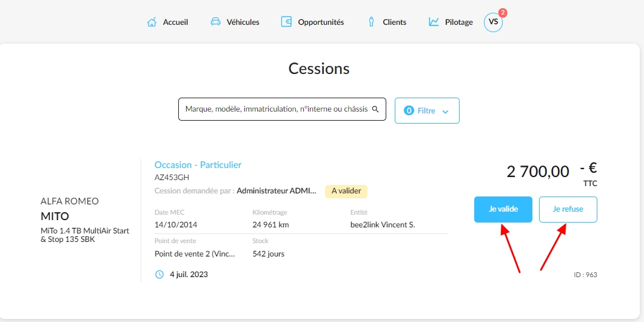
Task: Open the VS user avatar menu
Action: tap(493, 22)
